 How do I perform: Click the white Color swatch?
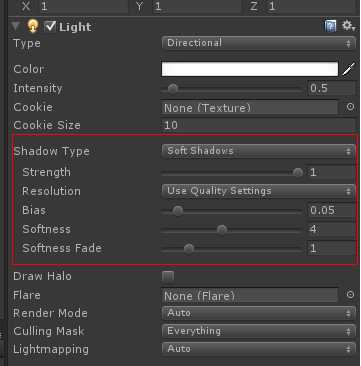point(250,69)
